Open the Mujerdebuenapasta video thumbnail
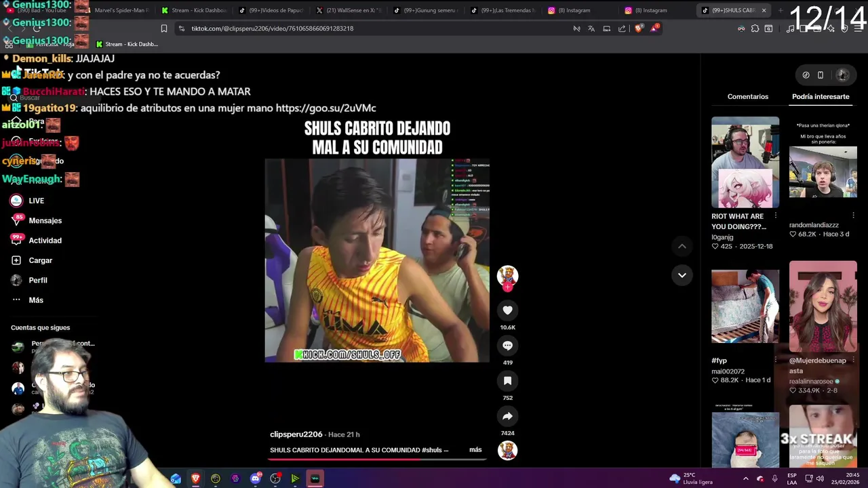 [x=823, y=306]
